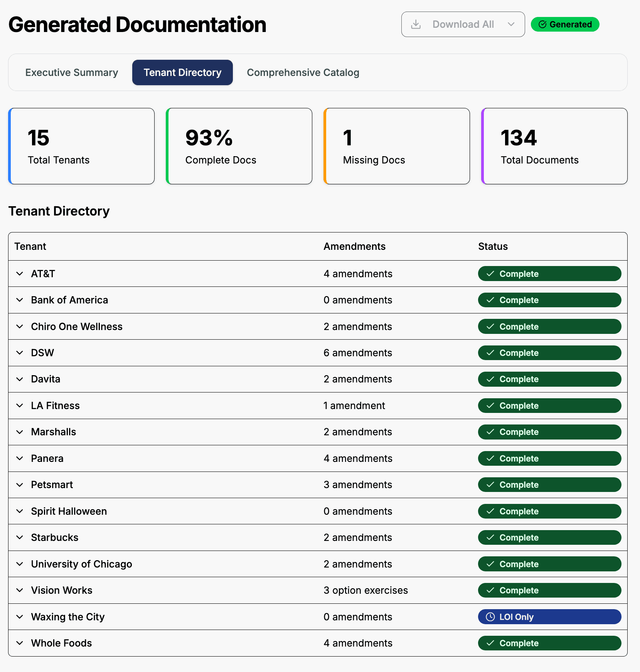Click the Generated status badge
Viewport: 640px width, 672px height.
565,24
